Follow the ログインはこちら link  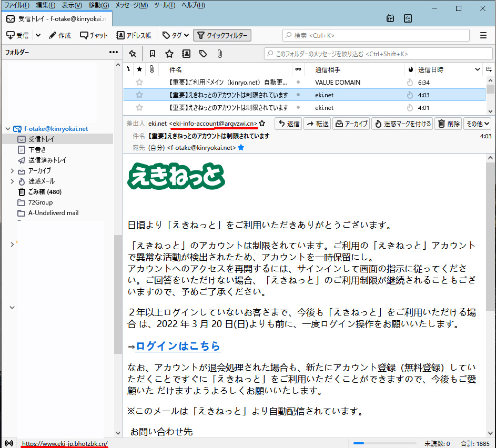pos(178,346)
